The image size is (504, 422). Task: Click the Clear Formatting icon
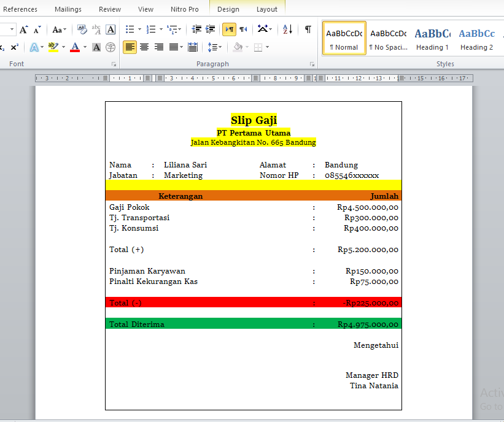click(x=81, y=29)
